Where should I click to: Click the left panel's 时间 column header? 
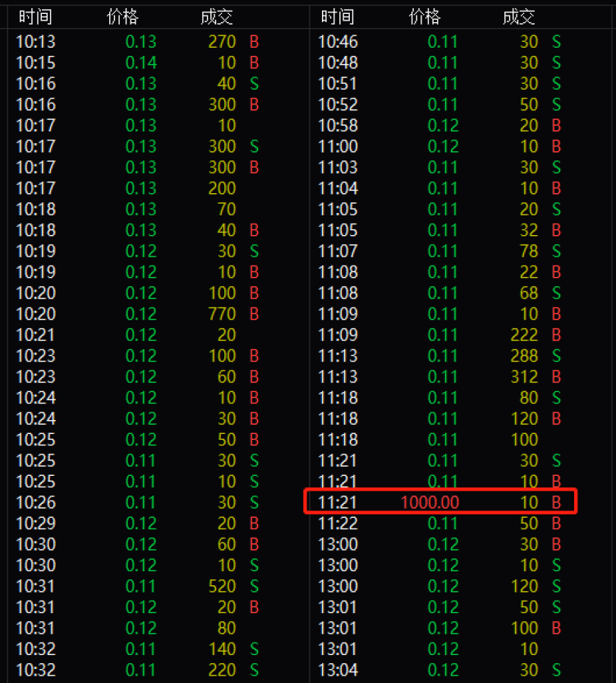[x=35, y=16]
